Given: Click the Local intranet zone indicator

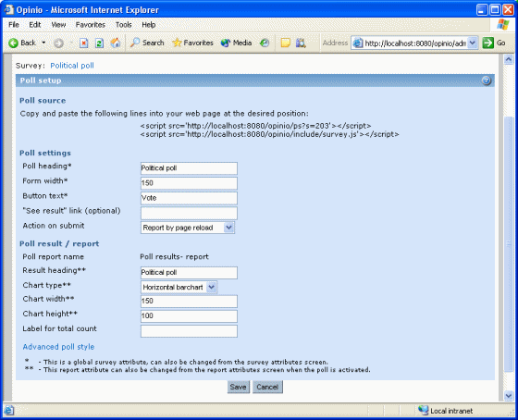Looking at the screenshot, I should (x=446, y=411).
